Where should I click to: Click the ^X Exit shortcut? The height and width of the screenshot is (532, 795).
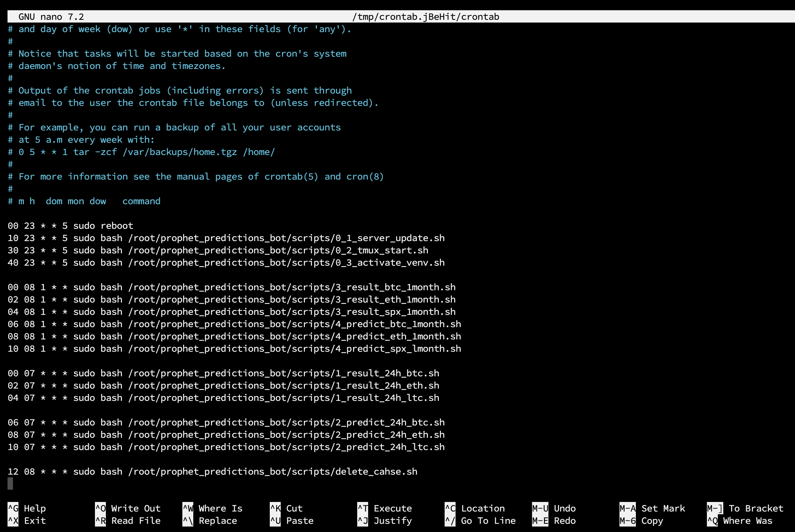click(27, 521)
